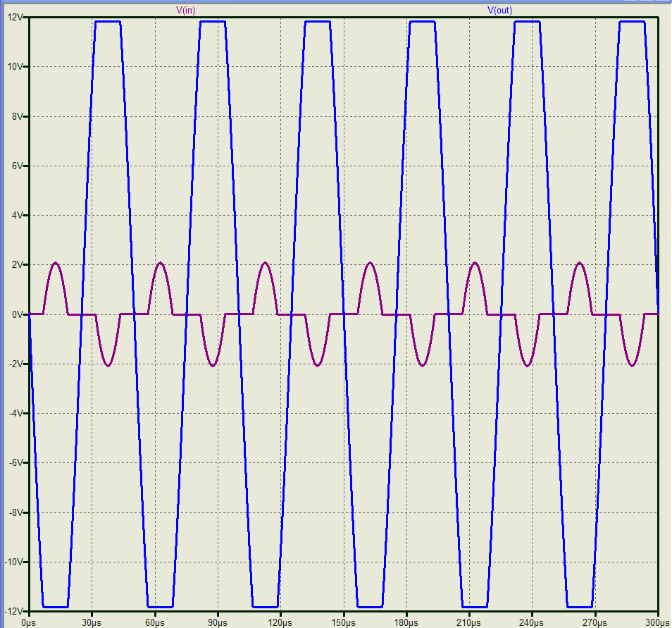This screenshot has width=672, height=628.
Task: Select the V(in) trace label
Action: [185, 11]
